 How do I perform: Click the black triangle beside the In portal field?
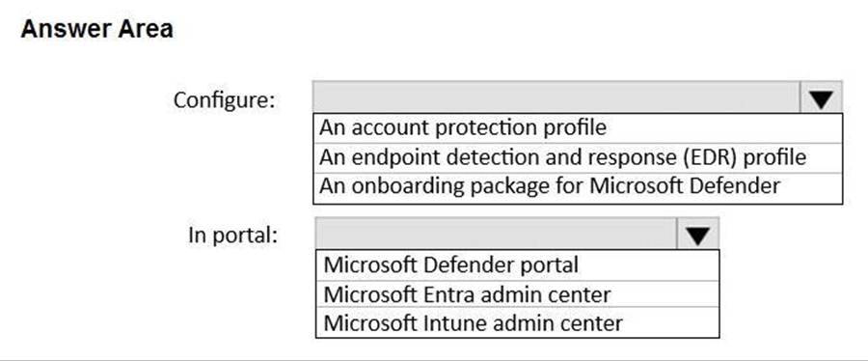point(697,235)
